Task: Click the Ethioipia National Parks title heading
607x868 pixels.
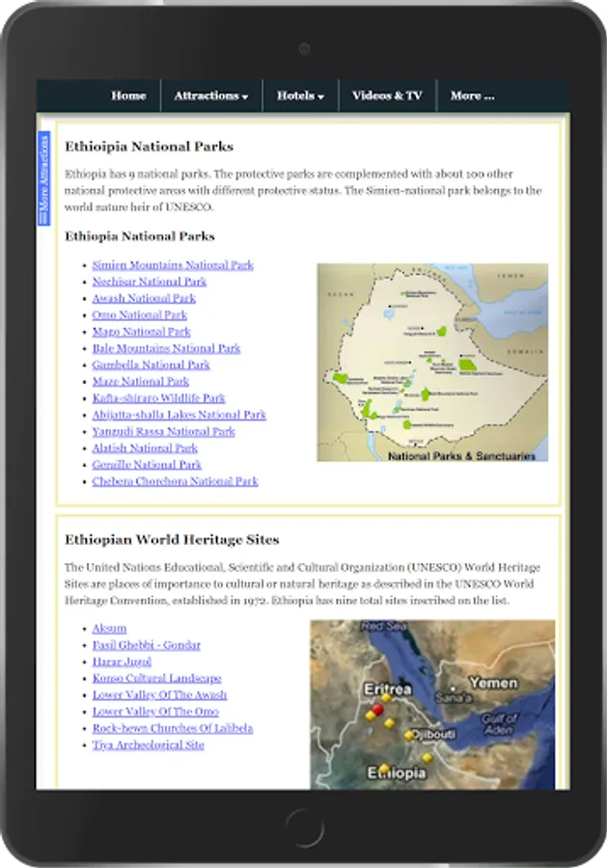Action: (x=149, y=147)
